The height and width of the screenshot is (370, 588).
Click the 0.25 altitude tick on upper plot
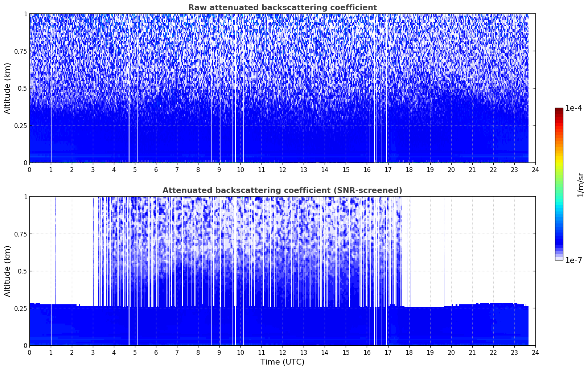click(x=21, y=126)
